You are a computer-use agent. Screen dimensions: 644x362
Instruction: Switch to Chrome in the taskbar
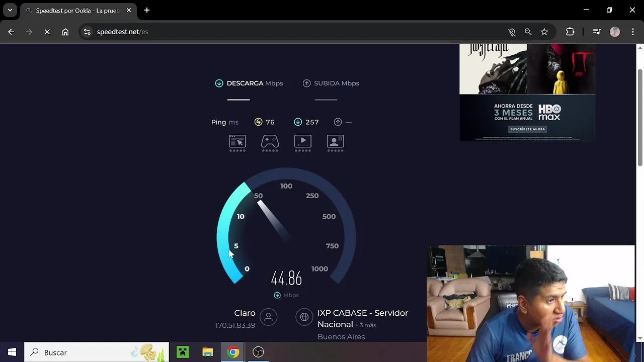pyautogui.click(x=233, y=352)
